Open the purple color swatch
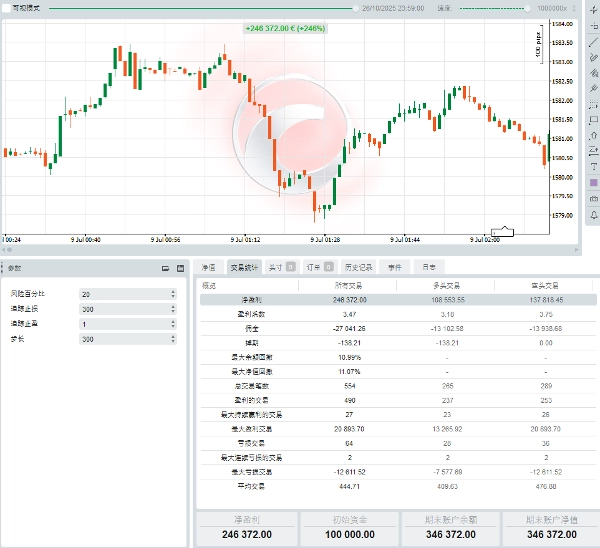This screenshot has height=548, width=600. pos(593,183)
